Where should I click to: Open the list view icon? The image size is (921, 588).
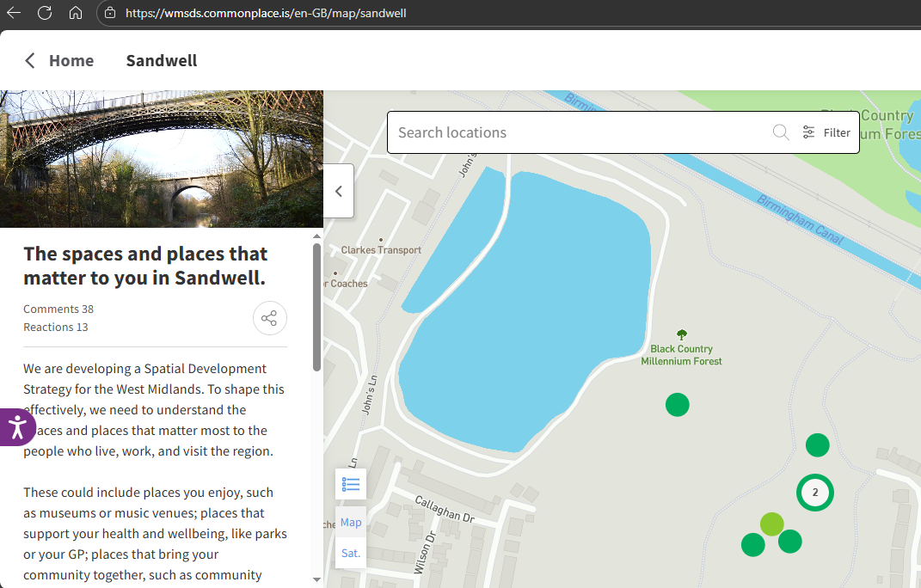click(x=351, y=484)
